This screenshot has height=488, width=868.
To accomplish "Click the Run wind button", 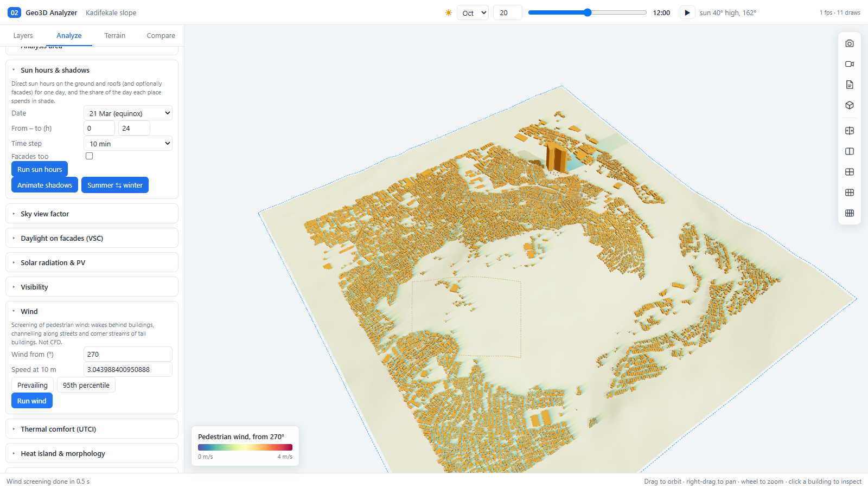I will 32,401.
